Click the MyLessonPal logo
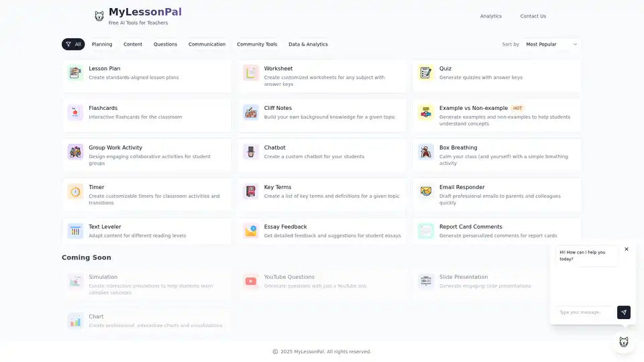 [x=138, y=16]
